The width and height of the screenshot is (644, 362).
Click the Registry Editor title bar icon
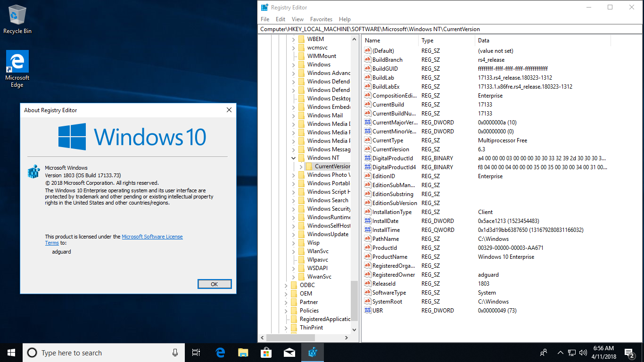[265, 8]
